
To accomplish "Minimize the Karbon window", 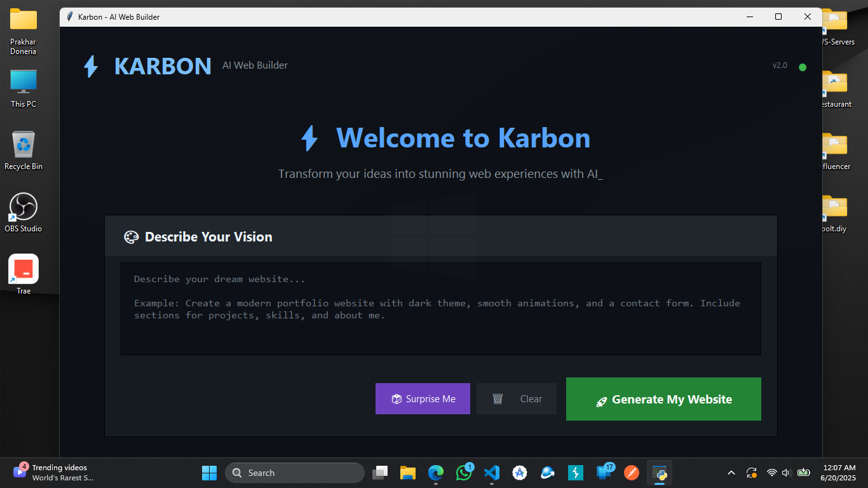I will (749, 17).
